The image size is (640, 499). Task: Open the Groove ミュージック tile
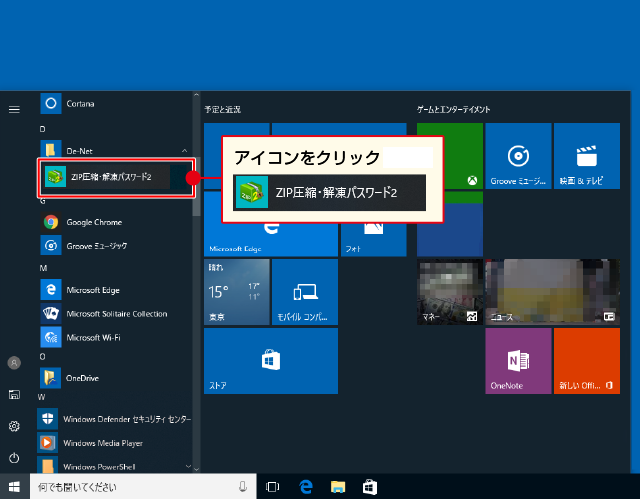click(518, 156)
